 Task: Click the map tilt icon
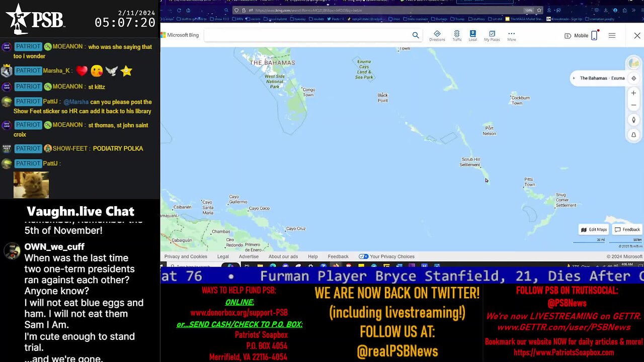click(x=633, y=135)
